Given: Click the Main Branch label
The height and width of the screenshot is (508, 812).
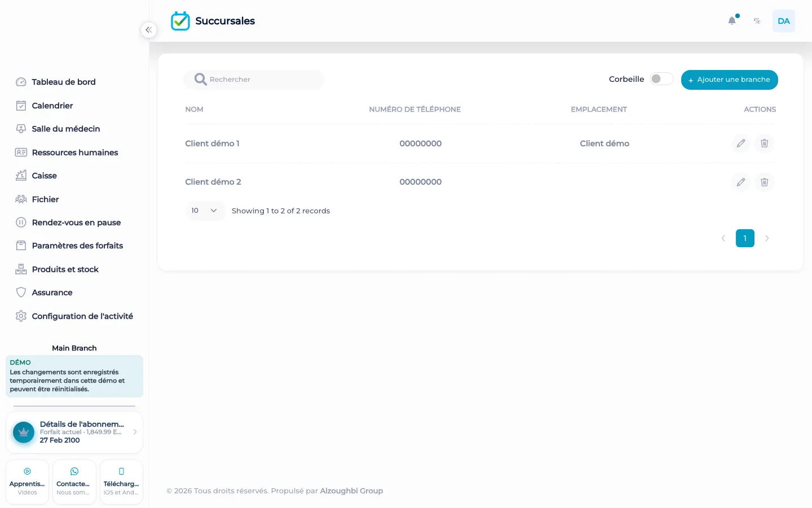Looking at the screenshot, I should click(74, 348).
